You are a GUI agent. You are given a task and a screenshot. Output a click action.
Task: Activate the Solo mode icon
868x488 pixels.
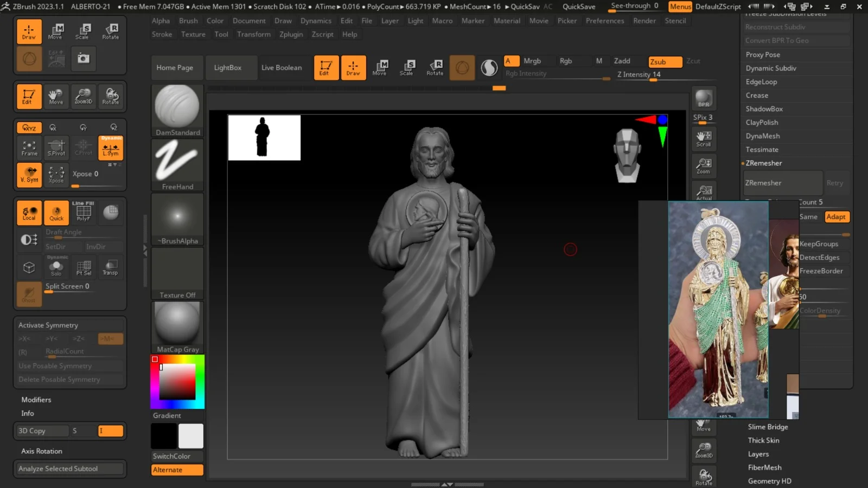point(56,267)
